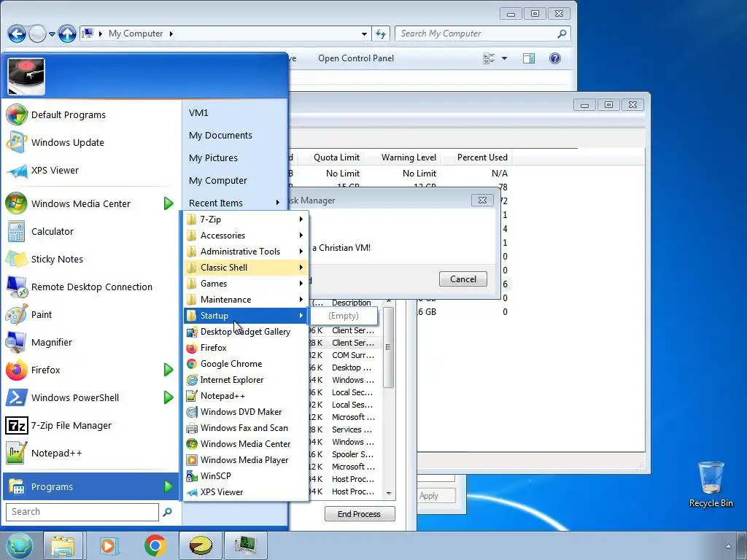Open Windows Media Center in left pane
Screen dimensions: 747x560
coord(90,204)
